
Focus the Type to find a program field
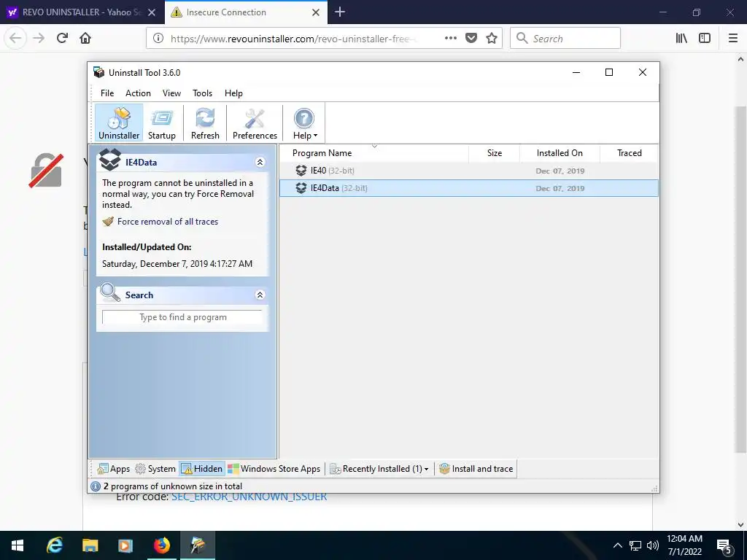tap(182, 317)
